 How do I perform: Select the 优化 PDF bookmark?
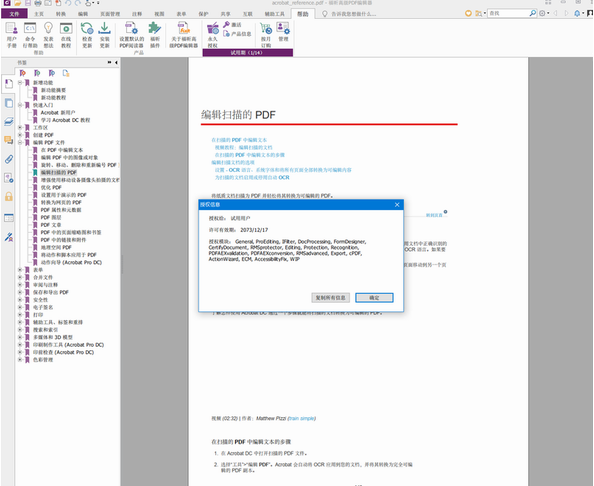(51, 188)
